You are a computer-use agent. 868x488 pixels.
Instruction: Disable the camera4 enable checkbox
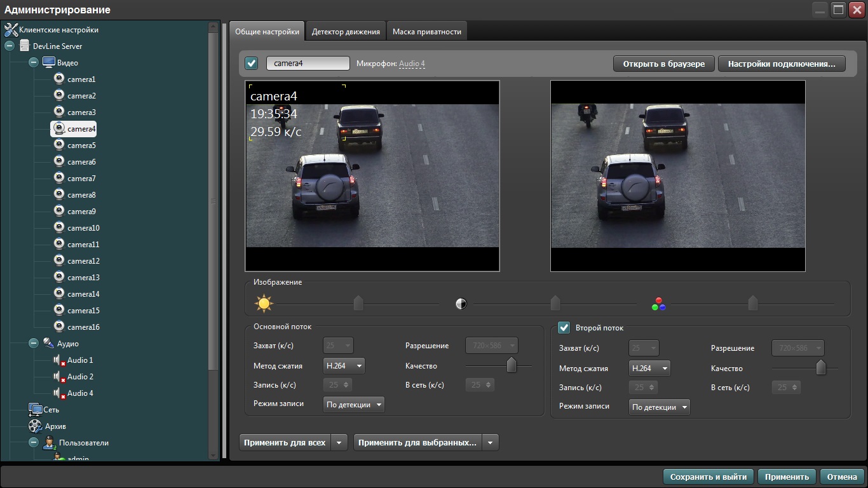point(252,64)
